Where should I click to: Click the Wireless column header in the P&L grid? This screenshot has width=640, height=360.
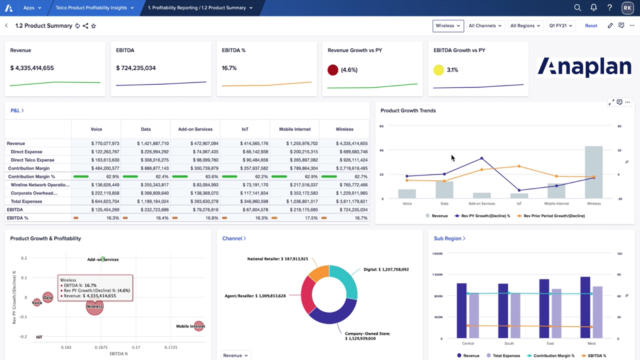pyautogui.click(x=344, y=129)
